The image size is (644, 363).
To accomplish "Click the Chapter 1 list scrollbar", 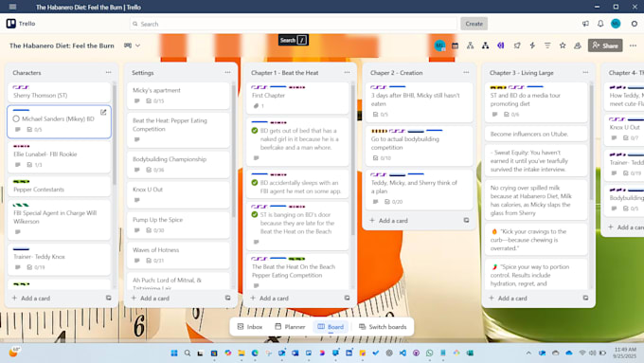I will point(353,160).
